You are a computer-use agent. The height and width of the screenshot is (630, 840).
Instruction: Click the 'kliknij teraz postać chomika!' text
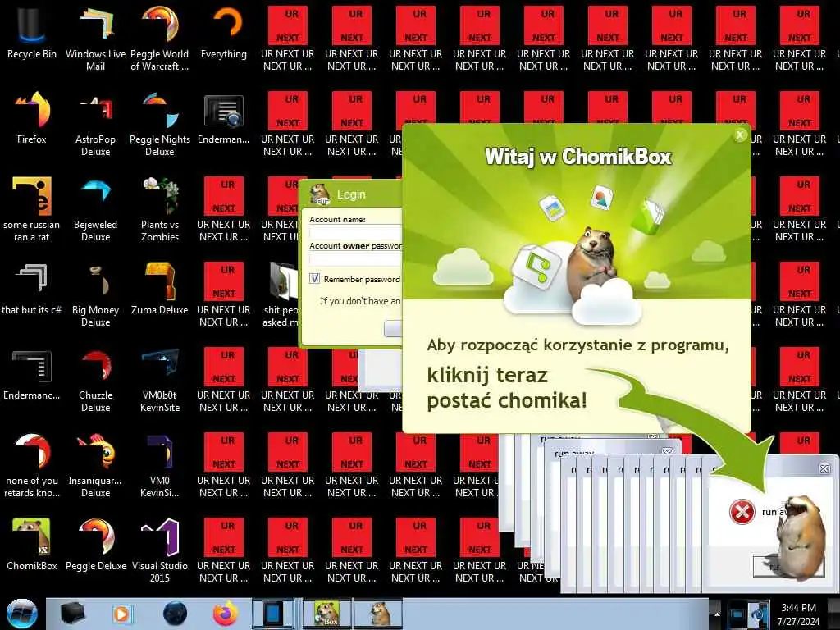click(507, 388)
